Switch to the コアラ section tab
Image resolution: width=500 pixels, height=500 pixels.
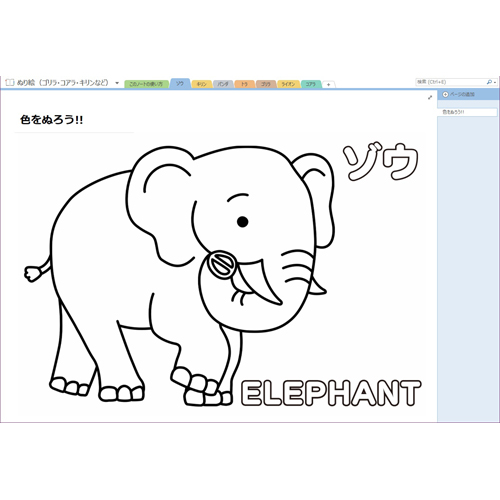311,84
